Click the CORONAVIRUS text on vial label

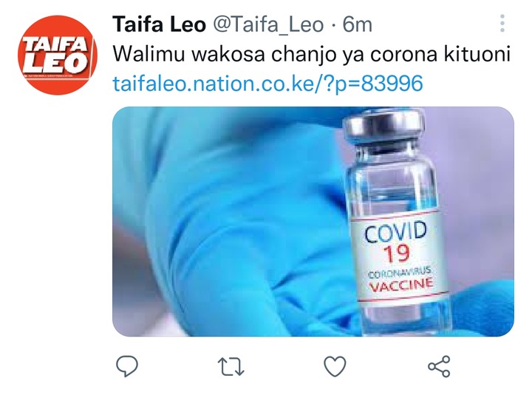(400, 272)
